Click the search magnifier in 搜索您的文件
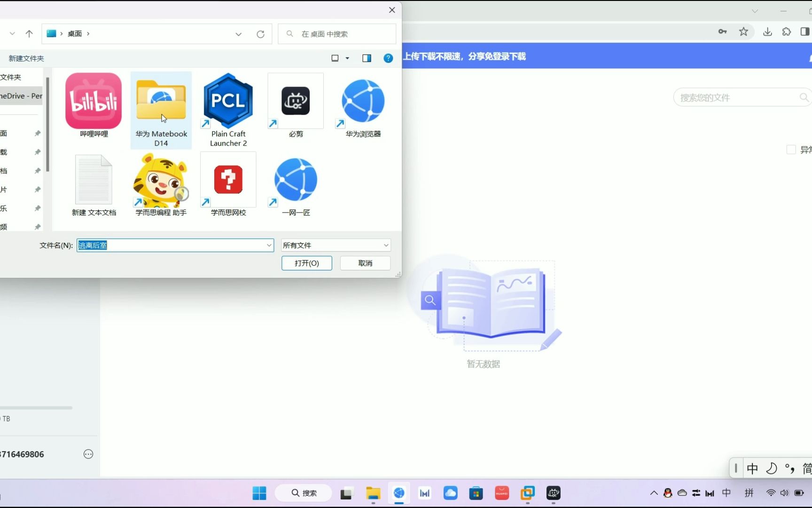812x508 pixels. 804,97
